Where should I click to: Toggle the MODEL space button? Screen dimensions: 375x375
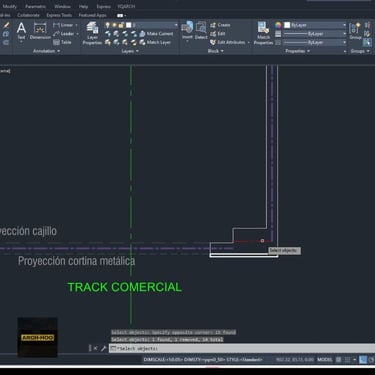(325, 360)
